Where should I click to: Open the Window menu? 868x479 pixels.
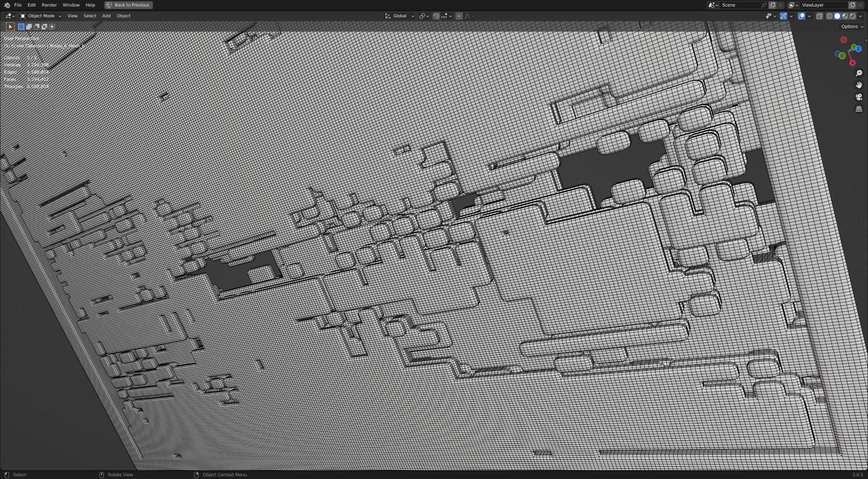click(71, 5)
